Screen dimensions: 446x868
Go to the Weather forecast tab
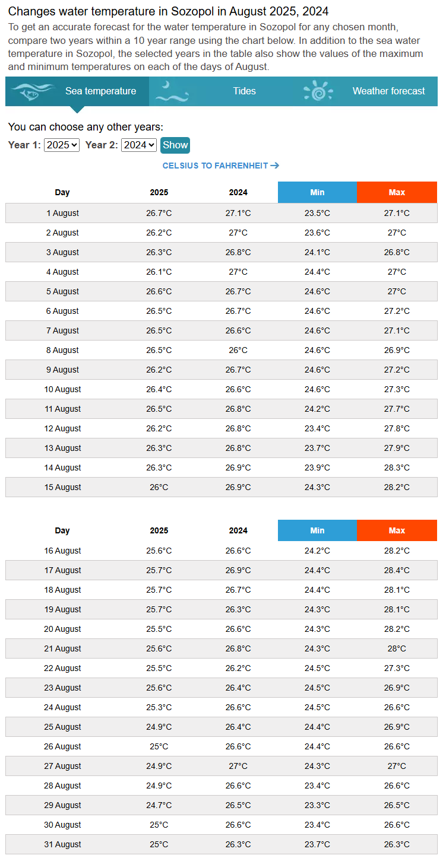coord(388,91)
